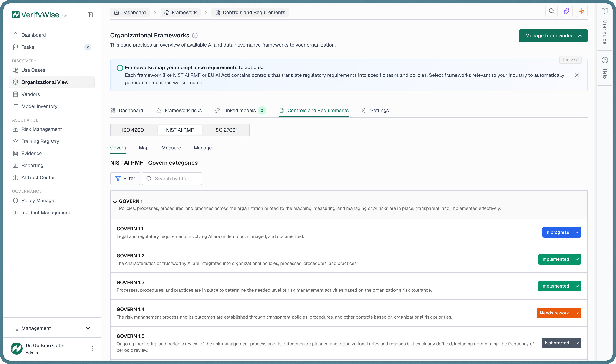Open the User guide panel

[x=605, y=29]
